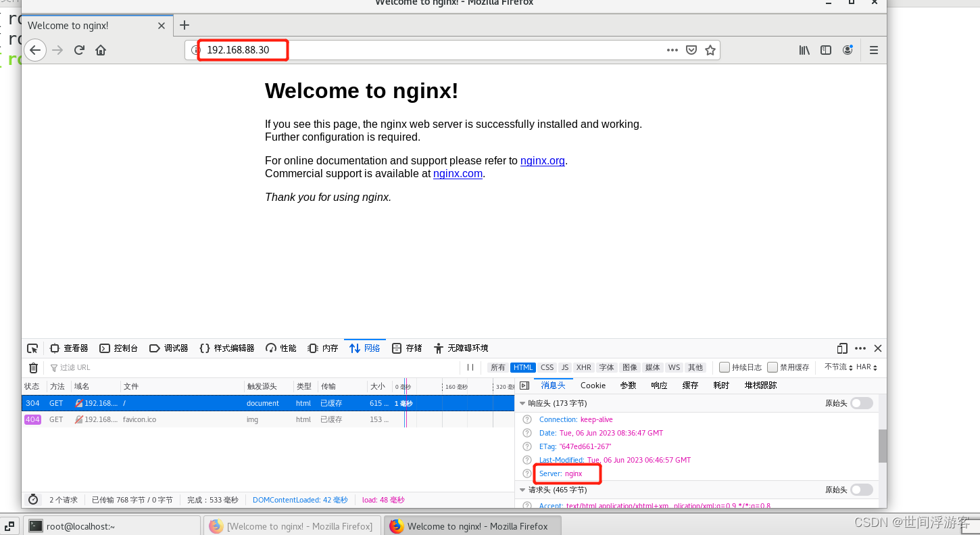Open the 耗时 timings details tab
Viewport: 980px width, 535px height.
(721, 386)
